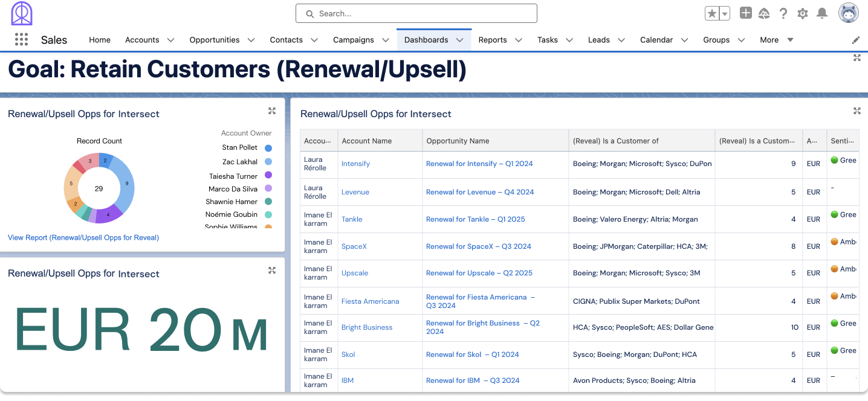The width and height of the screenshot is (868, 401).
Task: Open Renewal for IBM – Q3 2024
Action: [473, 380]
